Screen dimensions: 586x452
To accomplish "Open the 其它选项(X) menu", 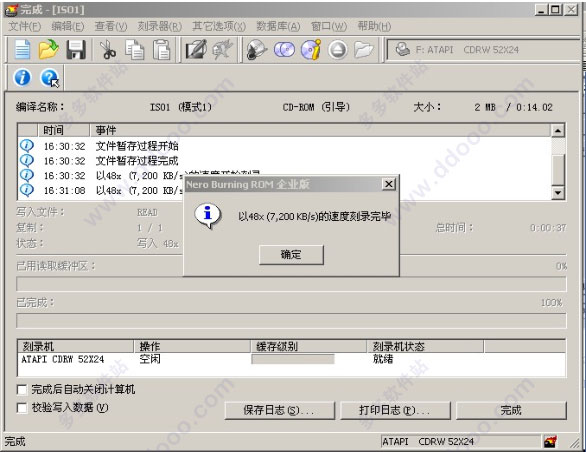I will (219, 26).
